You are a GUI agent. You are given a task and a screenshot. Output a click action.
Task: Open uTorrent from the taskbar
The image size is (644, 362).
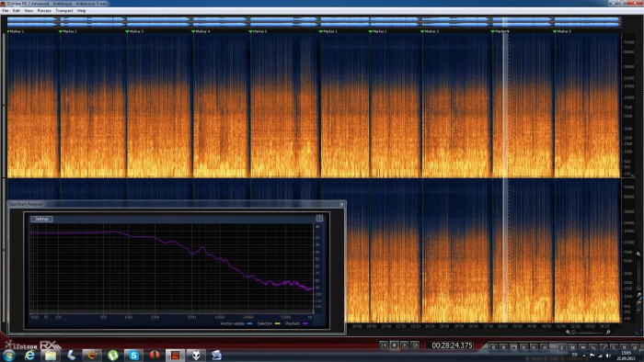[x=113, y=355]
